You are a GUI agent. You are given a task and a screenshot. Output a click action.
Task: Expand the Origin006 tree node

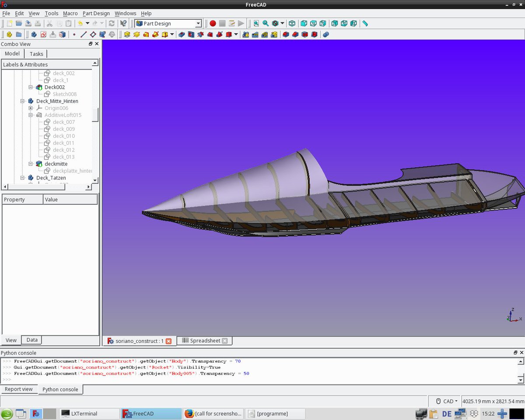pos(31,108)
